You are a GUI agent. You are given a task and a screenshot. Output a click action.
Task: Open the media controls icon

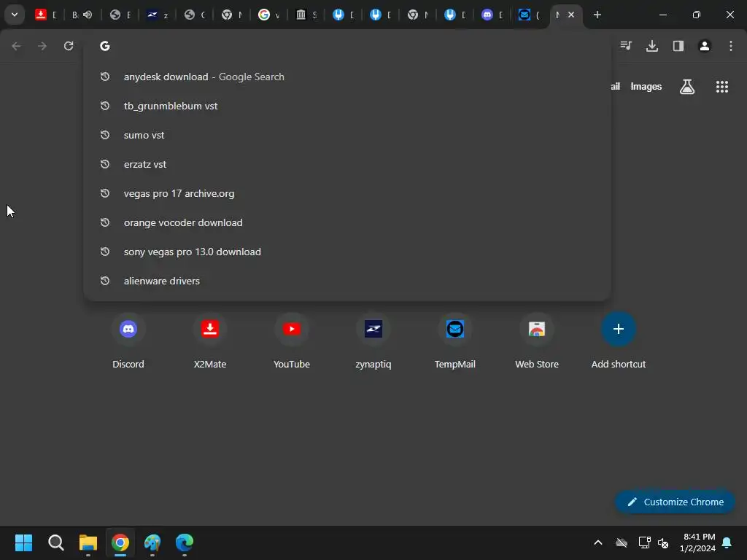(626, 46)
